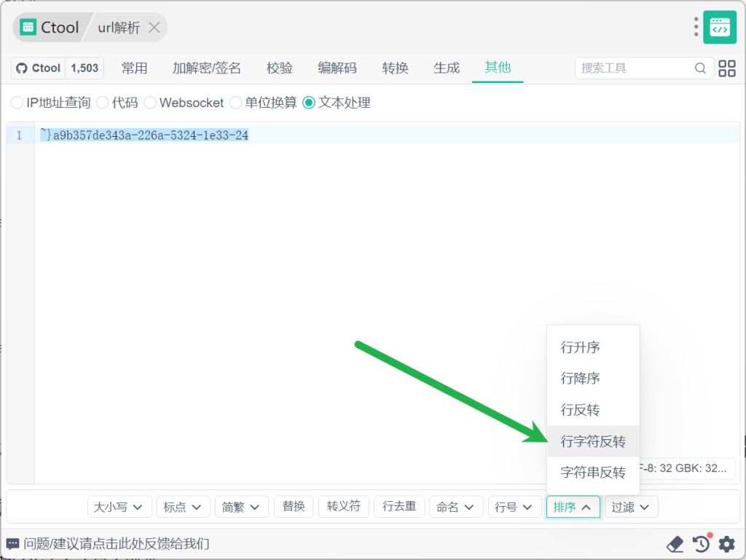Viewport: 746px width, 560px height.
Task: Close the url解析 tab
Action: (x=154, y=28)
